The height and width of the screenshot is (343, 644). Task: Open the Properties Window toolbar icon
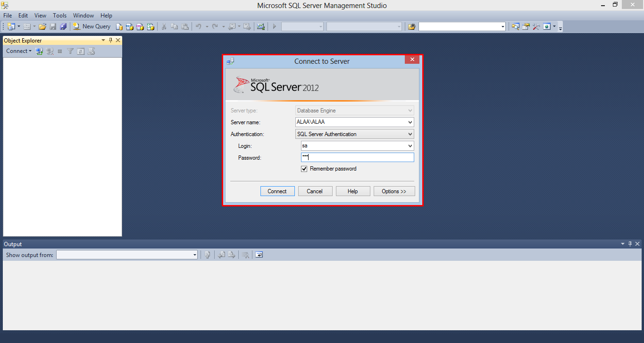(x=526, y=26)
